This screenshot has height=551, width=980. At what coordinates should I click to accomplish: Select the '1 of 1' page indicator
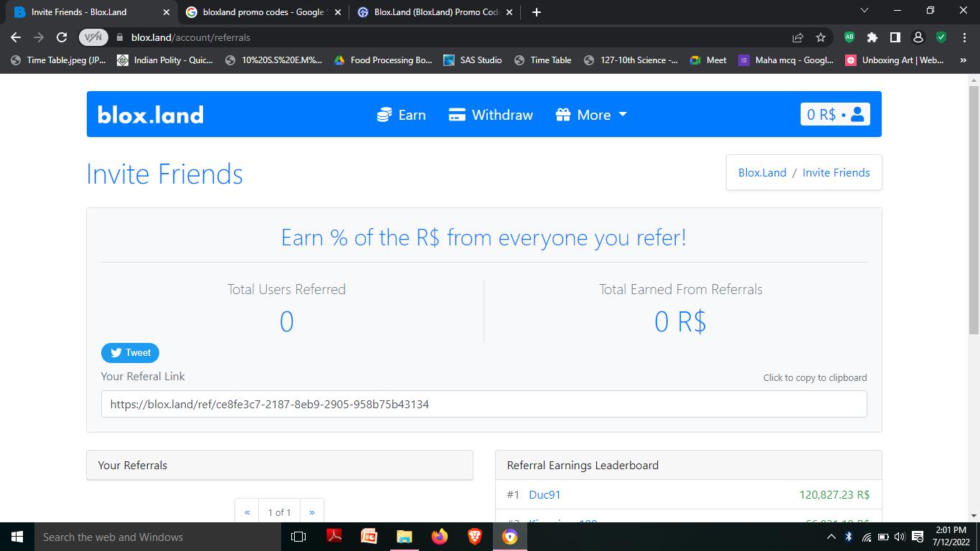[279, 512]
